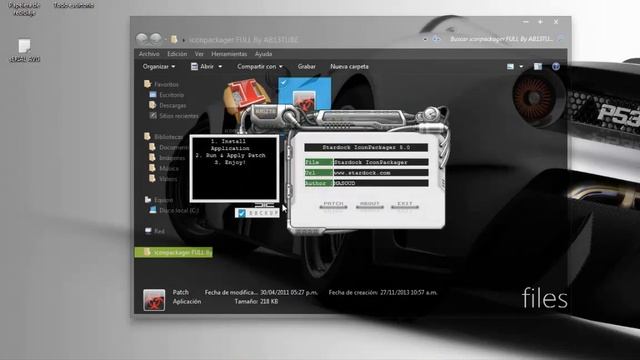This screenshot has width=640, height=360.
Task: Click the folder icon in address bar
Action: (x=174, y=39)
